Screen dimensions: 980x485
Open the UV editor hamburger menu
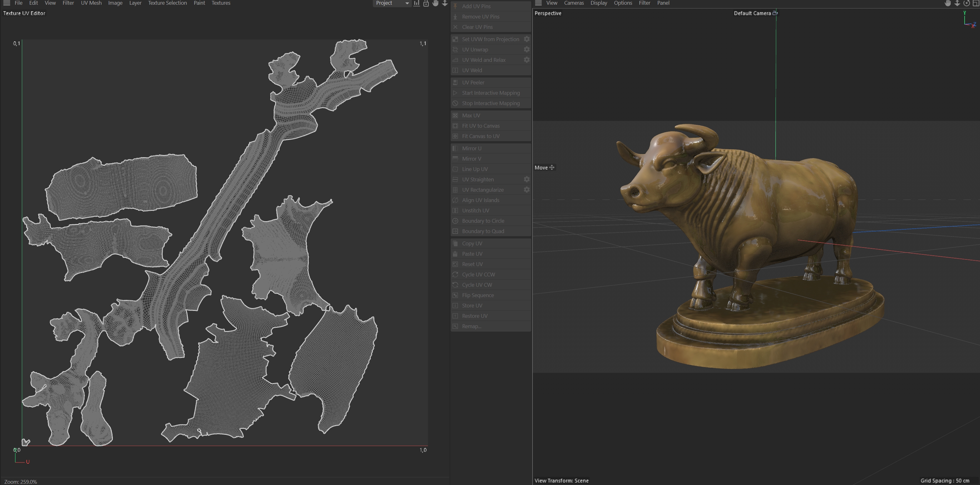click(x=7, y=3)
